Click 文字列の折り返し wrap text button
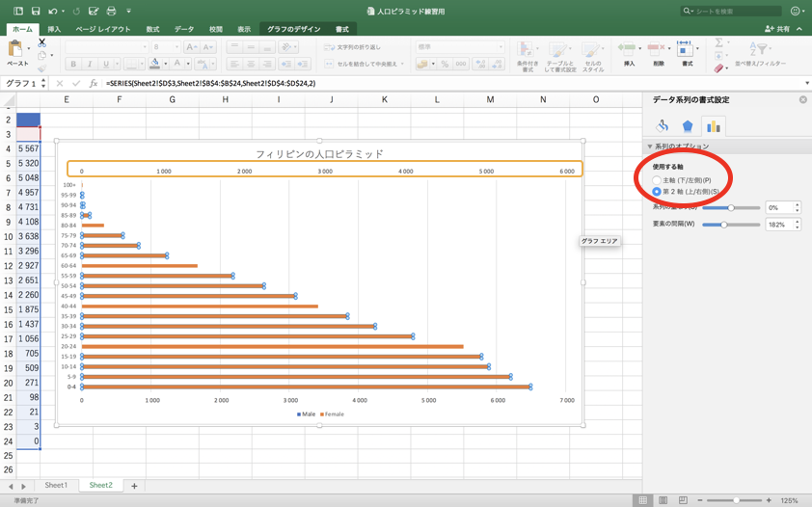Screen dimensions: 812x507 pos(352,47)
